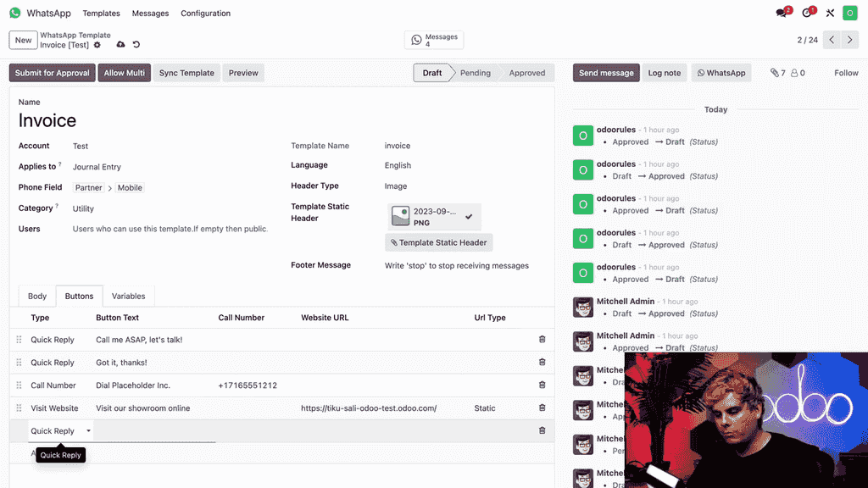Switch to the Body tab
The width and height of the screenshot is (868, 488).
click(37, 297)
